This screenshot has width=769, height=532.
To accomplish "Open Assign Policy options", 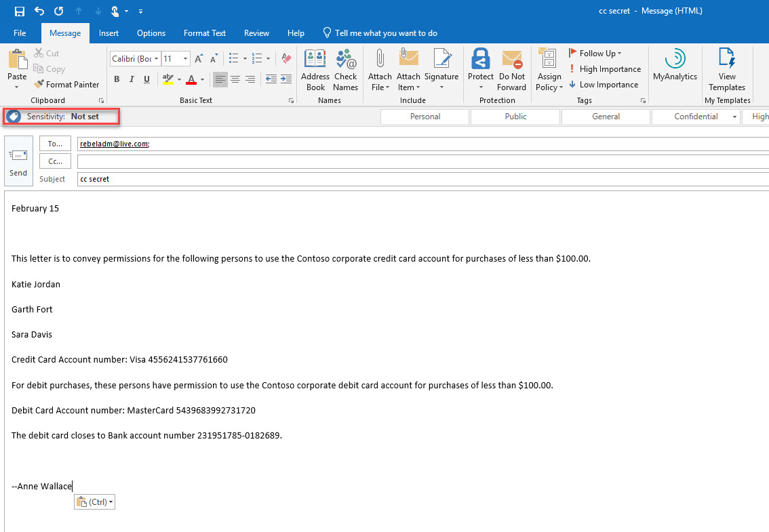I will tap(549, 70).
